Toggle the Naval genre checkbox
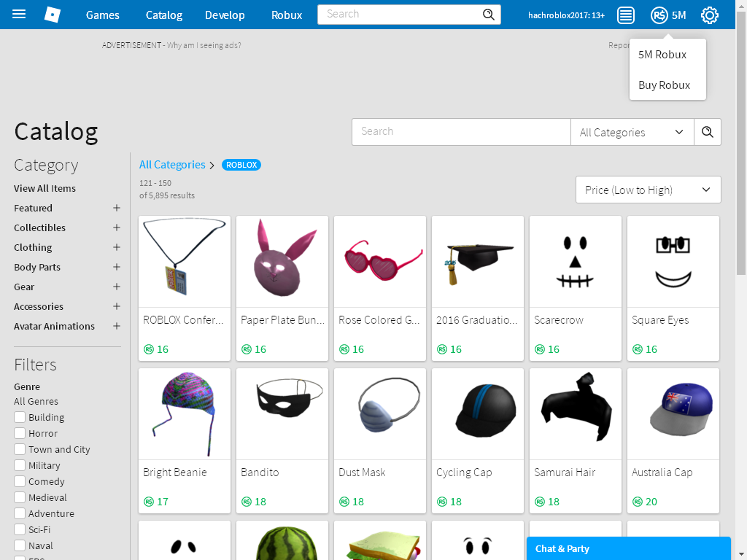Image resolution: width=747 pixels, height=560 pixels. [20, 545]
